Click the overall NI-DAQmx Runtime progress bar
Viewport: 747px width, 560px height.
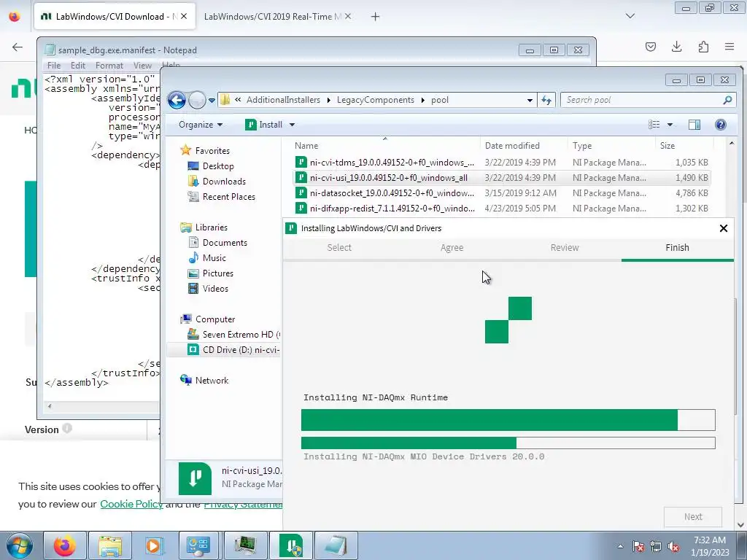coord(508,420)
